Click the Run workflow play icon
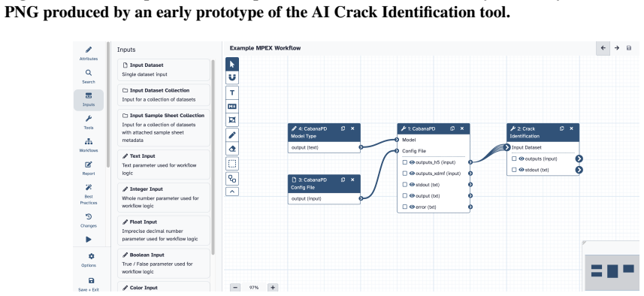Screen dimensions: 644x296 (89, 240)
